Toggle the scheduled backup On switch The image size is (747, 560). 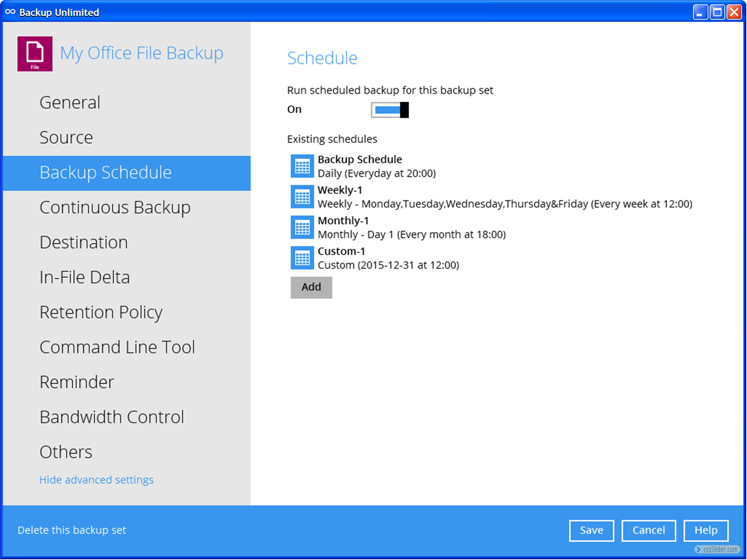(x=390, y=110)
